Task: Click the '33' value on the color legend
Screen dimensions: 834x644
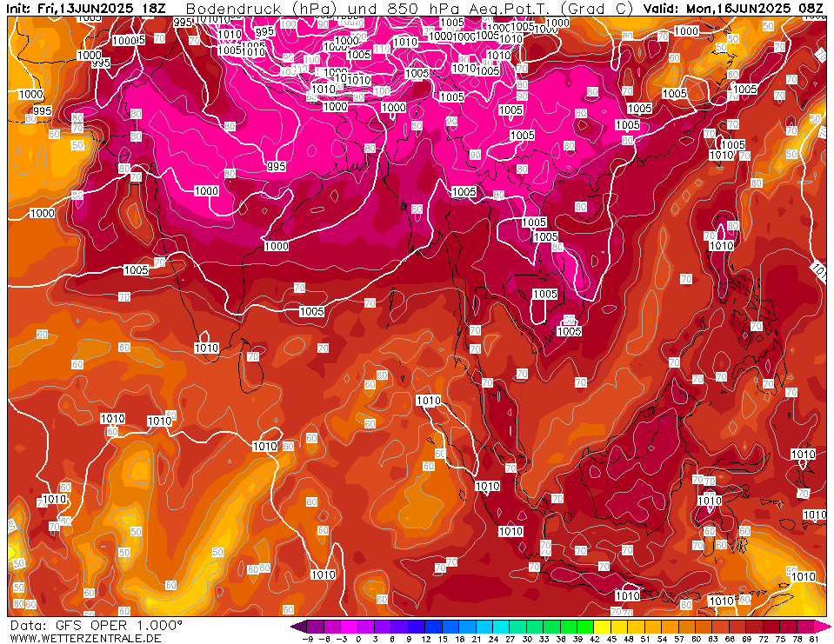Action: pos(544,639)
